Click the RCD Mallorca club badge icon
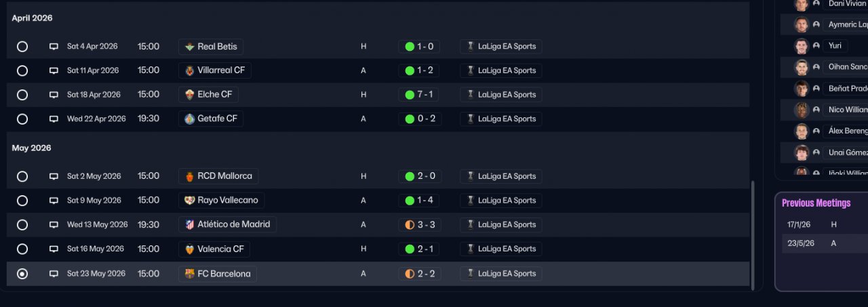Image resolution: width=868 pixels, height=307 pixels. click(x=190, y=176)
